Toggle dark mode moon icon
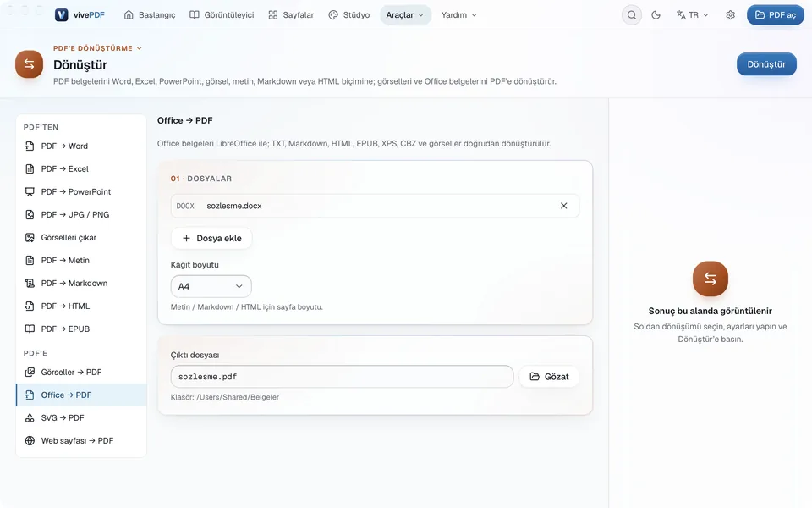Image resolution: width=812 pixels, height=508 pixels. [656, 15]
